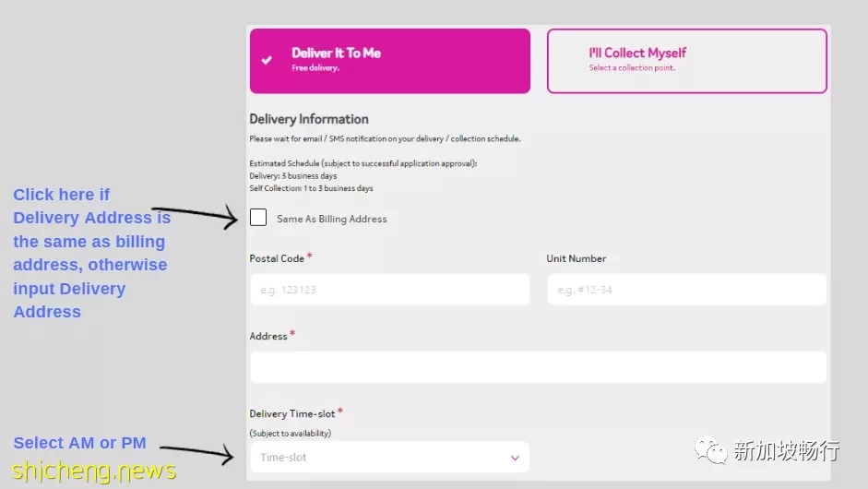Click the WeChat logo icon in watermark

710,449
